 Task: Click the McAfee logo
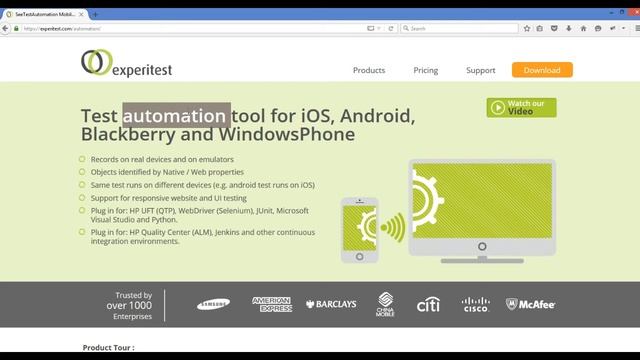click(x=530, y=304)
